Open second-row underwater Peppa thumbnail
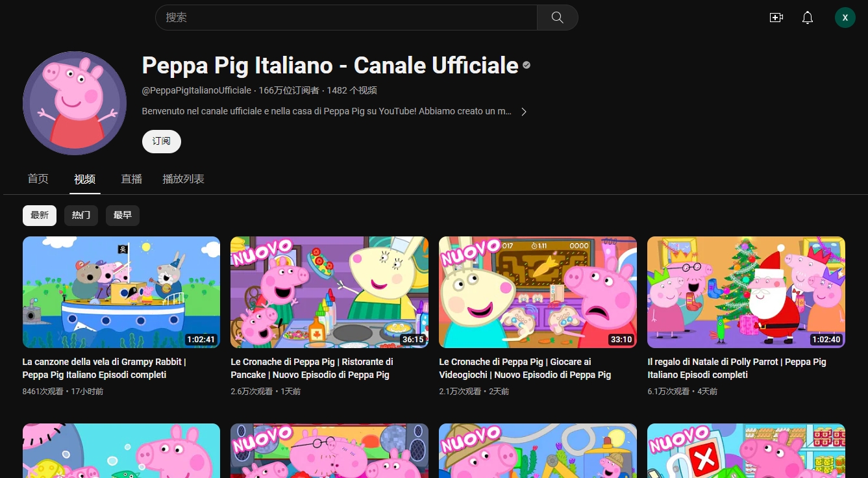 tap(121, 451)
